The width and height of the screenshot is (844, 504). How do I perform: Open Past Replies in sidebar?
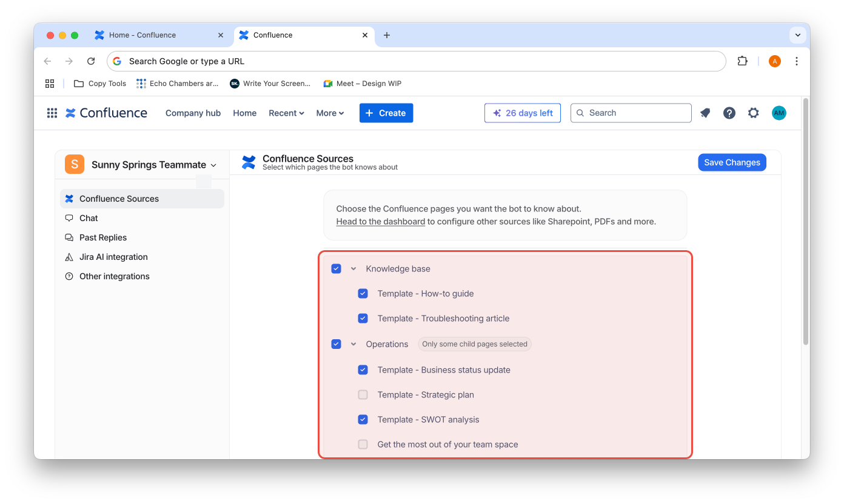pyautogui.click(x=142, y=237)
